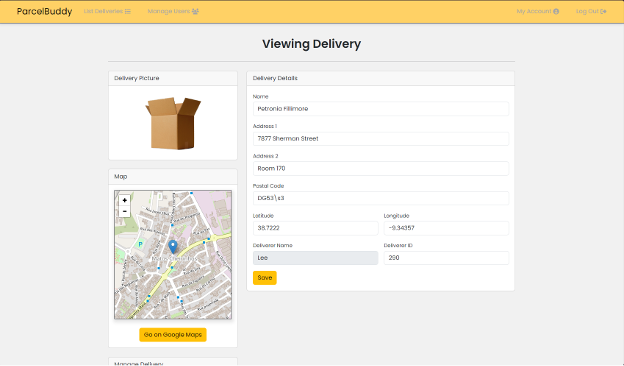Click the Deliverer Name label
Image resolution: width=624 pixels, height=366 pixels.
(x=273, y=245)
